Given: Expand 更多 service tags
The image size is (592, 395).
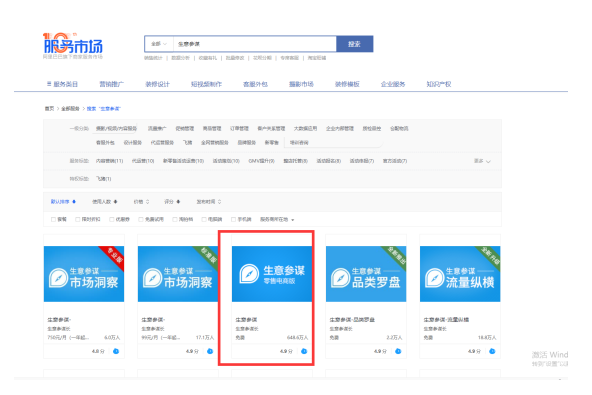Looking at the screenshot, I should coord(482,161).
